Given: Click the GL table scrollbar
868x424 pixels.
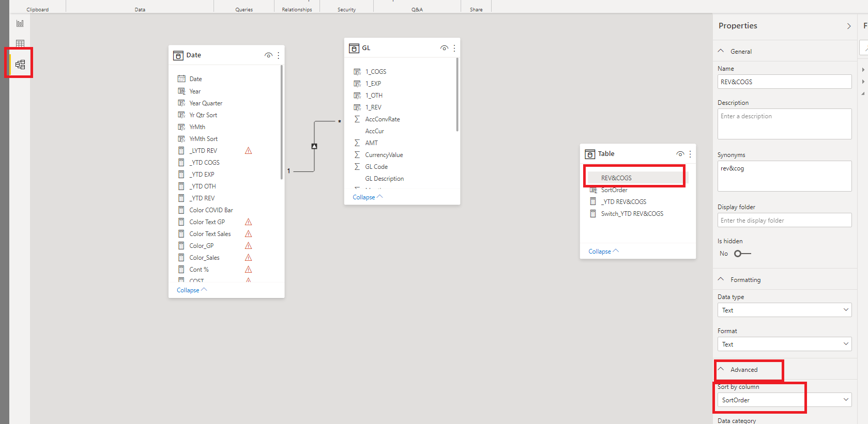Looking at the screenshot, I should pos(457,95).
